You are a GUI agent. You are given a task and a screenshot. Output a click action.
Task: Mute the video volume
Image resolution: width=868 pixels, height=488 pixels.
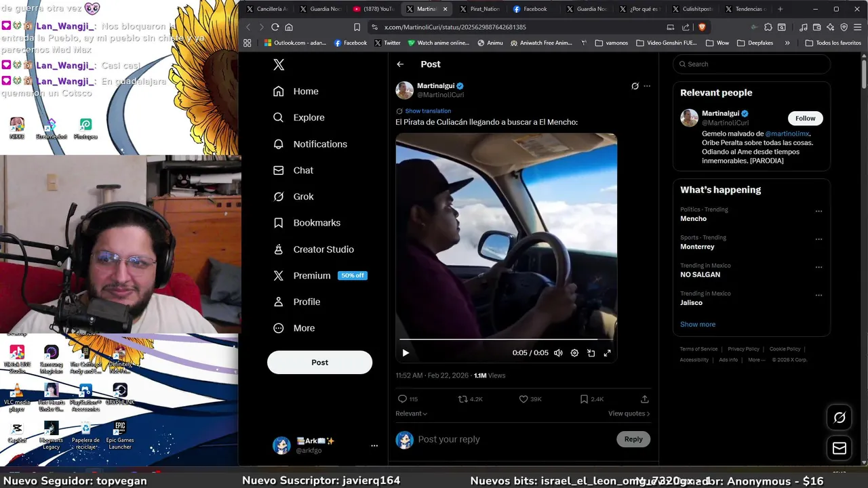coord(558,353)
